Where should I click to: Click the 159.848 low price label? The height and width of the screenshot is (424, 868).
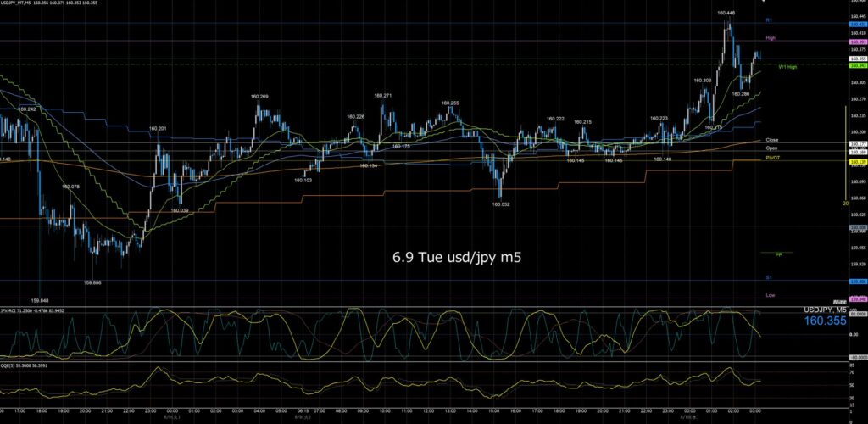tap(41, 302)
